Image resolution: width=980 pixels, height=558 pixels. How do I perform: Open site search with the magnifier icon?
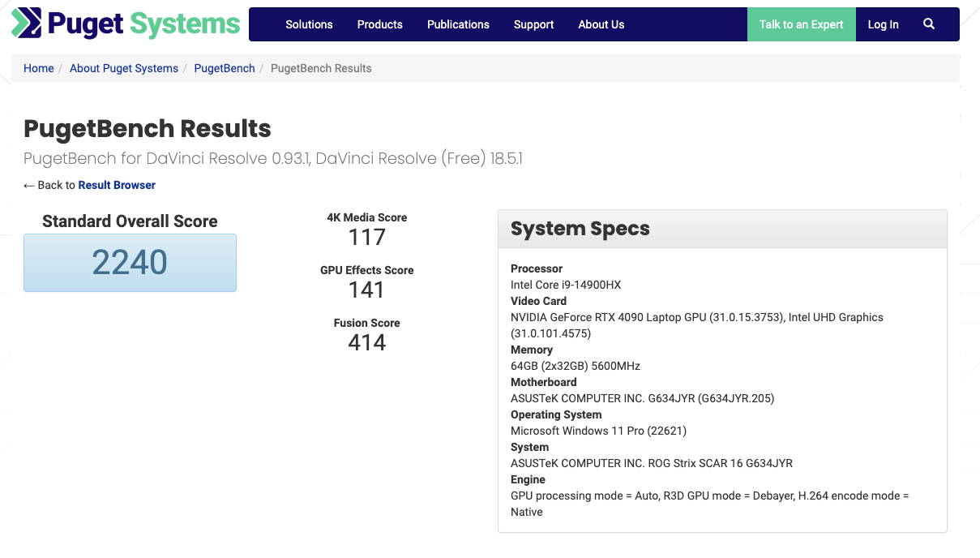click(929, 24)
